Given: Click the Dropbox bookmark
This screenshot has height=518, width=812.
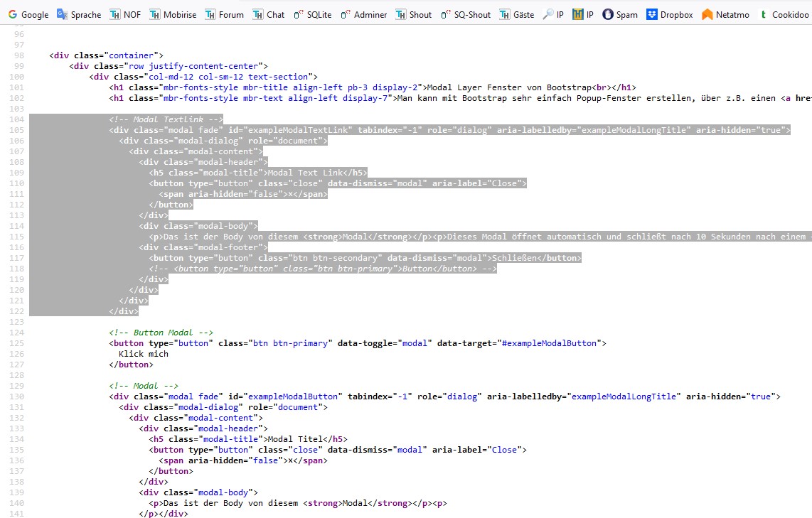Looking at the screenshot, I should click(669, 14).
